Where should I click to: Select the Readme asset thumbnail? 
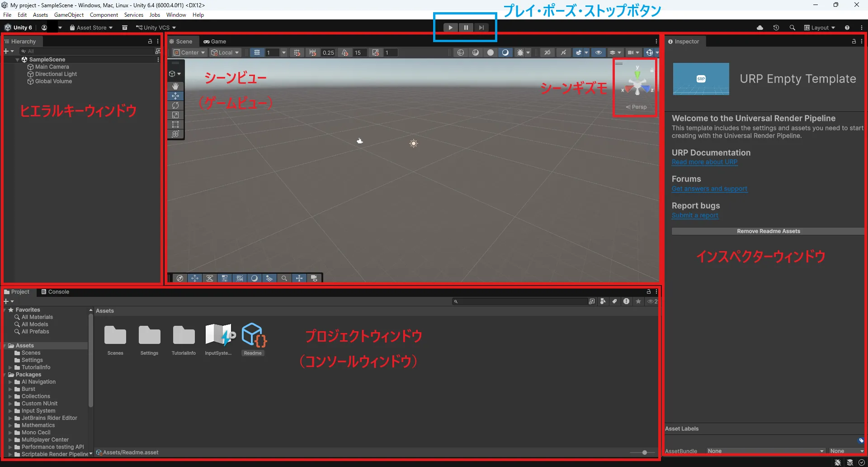(253, 335)
